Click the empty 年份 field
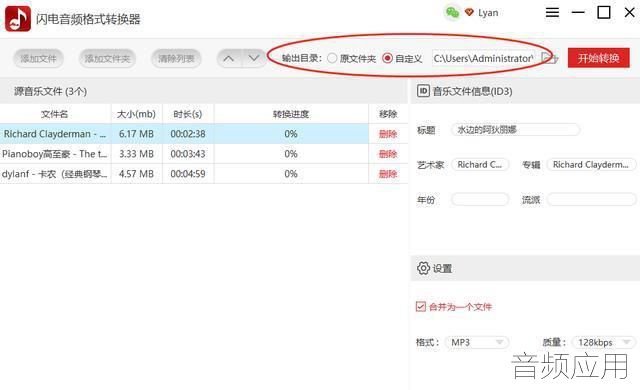 coord(480,199)
